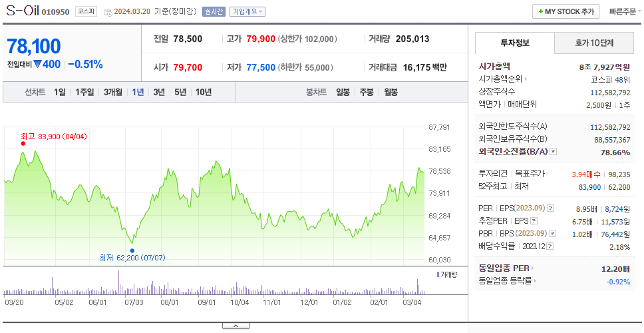Click the S-Oil stock name heading

[x=22, y=11]
